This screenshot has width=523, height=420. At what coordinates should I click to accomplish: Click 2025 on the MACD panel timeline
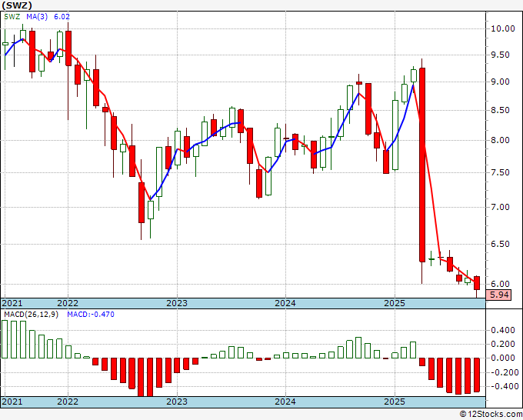395,402
